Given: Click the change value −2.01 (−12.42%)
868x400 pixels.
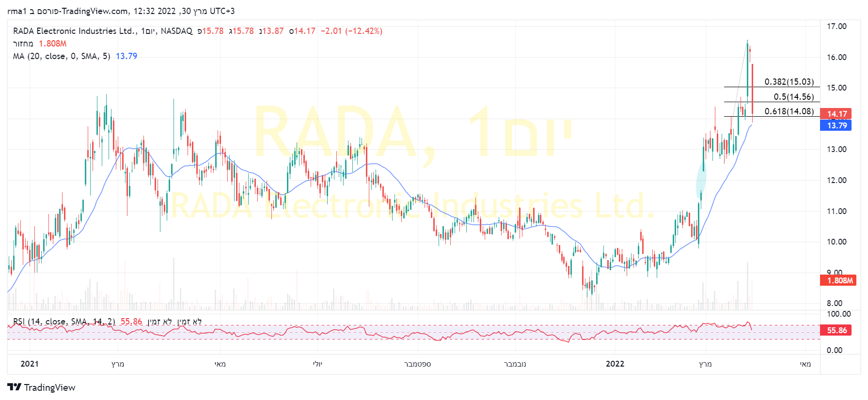Looking at the screenshot, I should coord(351,31).
